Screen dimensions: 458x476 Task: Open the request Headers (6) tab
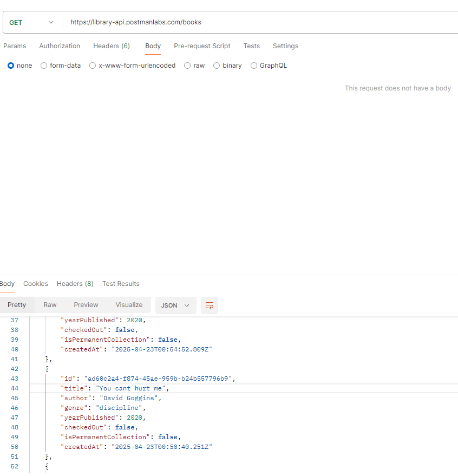click(112, 46)
